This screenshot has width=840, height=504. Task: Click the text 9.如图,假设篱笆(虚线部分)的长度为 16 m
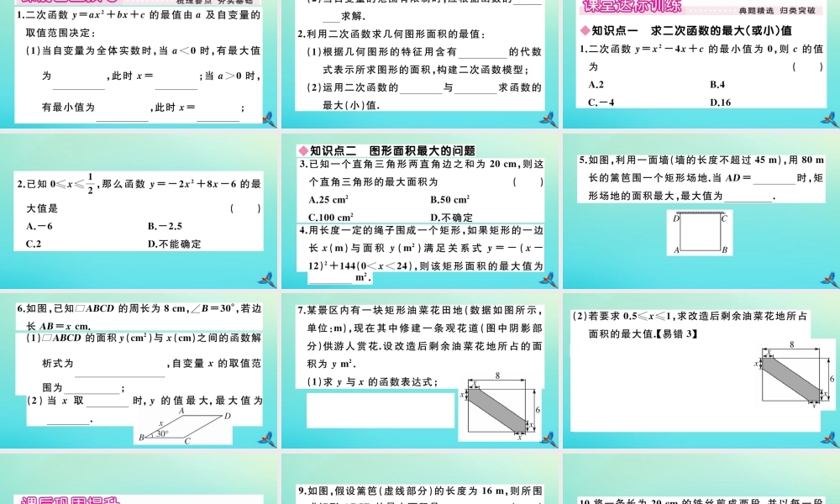pyautogui.click(x=421, y=491)
